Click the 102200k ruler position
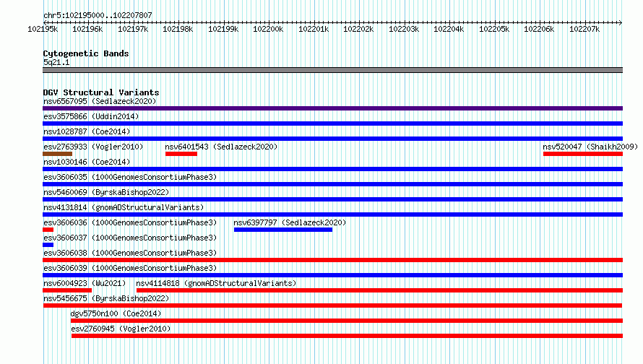This screenshot has width=643, height=364. [x=268, y=29]
